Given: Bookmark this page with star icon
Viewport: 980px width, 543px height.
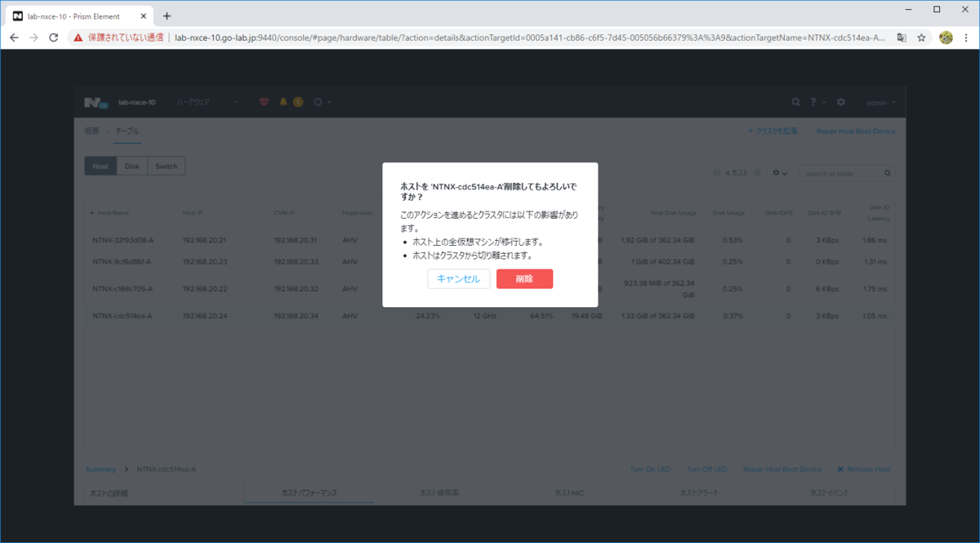Looking at the screenshot, I should point(921,38).
